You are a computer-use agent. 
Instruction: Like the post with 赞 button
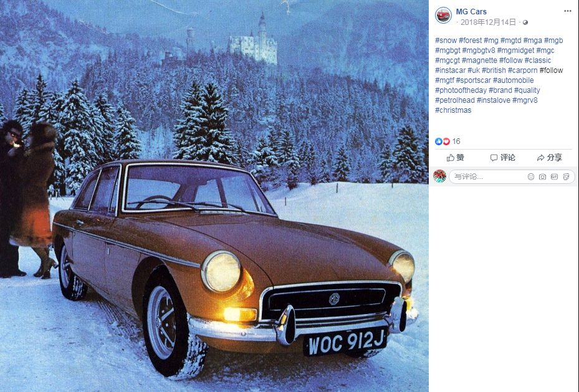click(x=456, y=158)
